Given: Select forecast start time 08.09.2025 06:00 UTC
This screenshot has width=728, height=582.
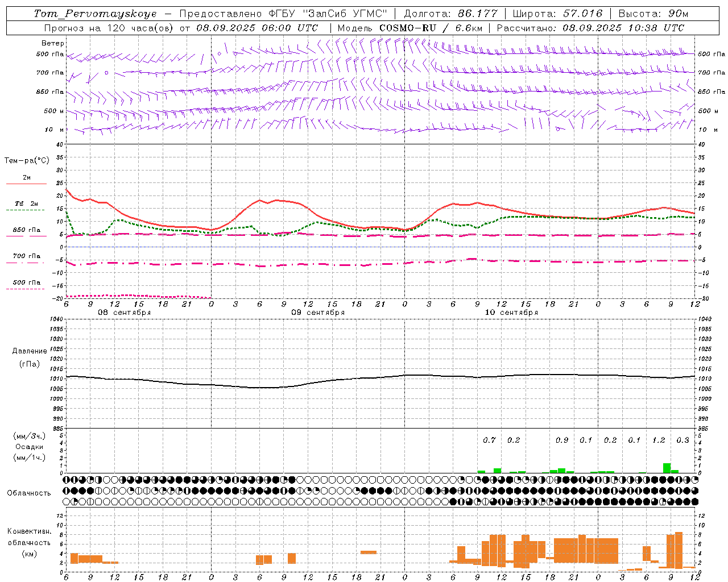Looking at the screenshot, I should click(257, 28).
